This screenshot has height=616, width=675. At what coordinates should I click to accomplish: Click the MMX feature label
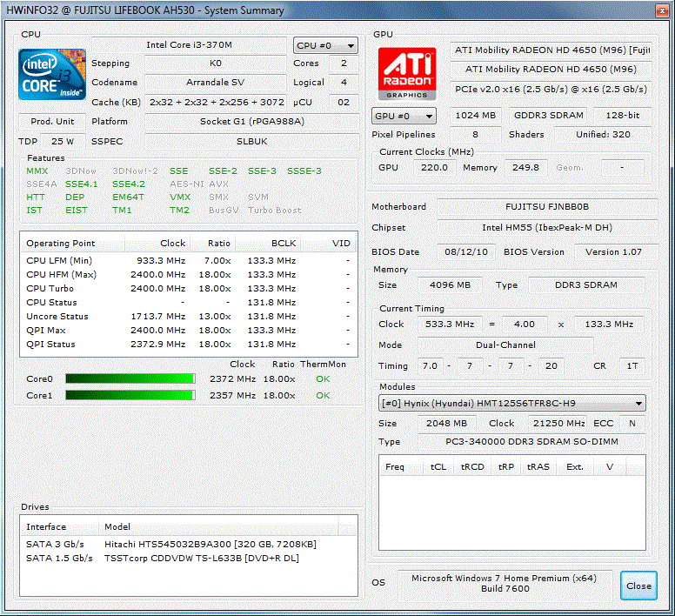37,171
